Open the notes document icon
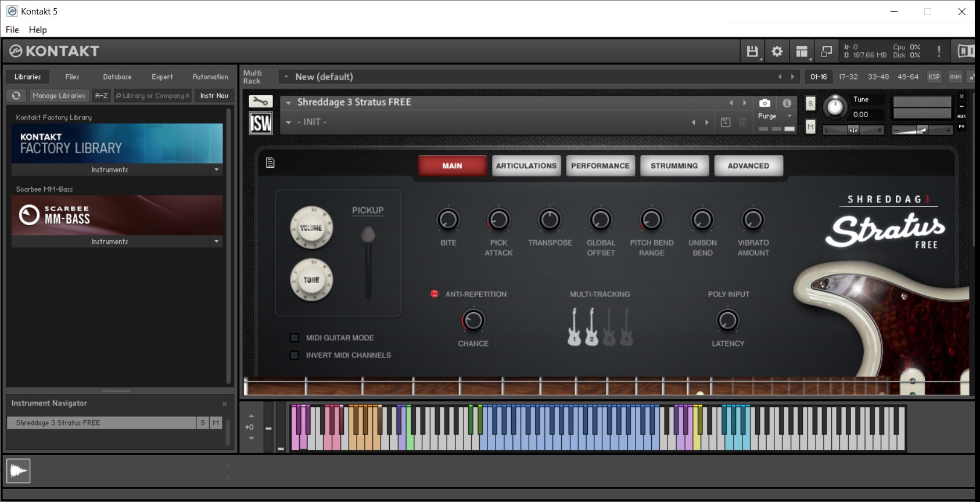This screenshot has height=502, width=980. [270, 162]
